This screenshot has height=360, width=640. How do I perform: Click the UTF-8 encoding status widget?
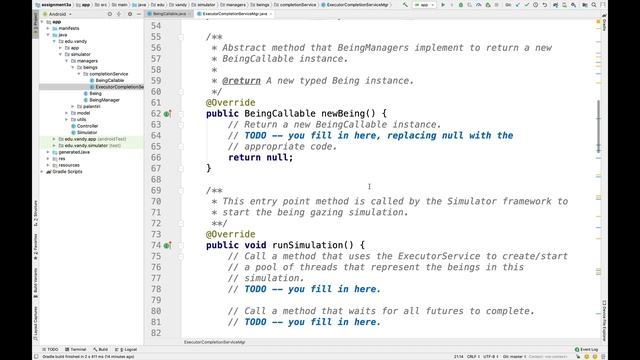(x=491, y=356)
